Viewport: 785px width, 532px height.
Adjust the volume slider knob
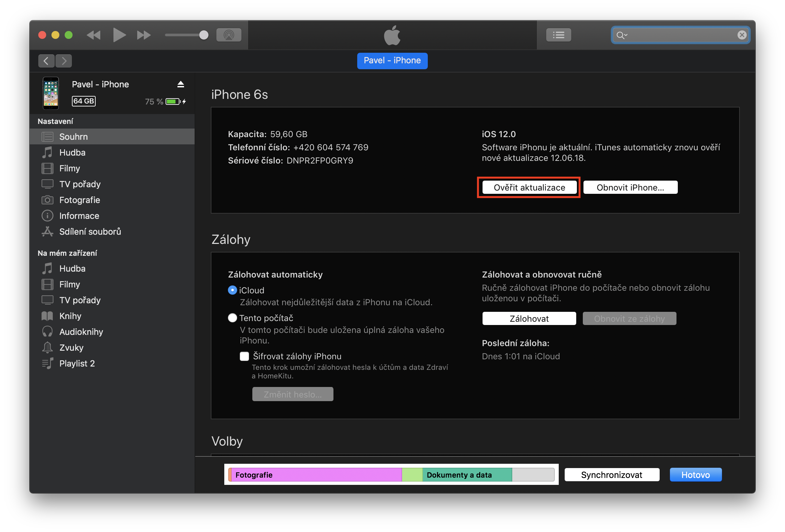[204, 35]
